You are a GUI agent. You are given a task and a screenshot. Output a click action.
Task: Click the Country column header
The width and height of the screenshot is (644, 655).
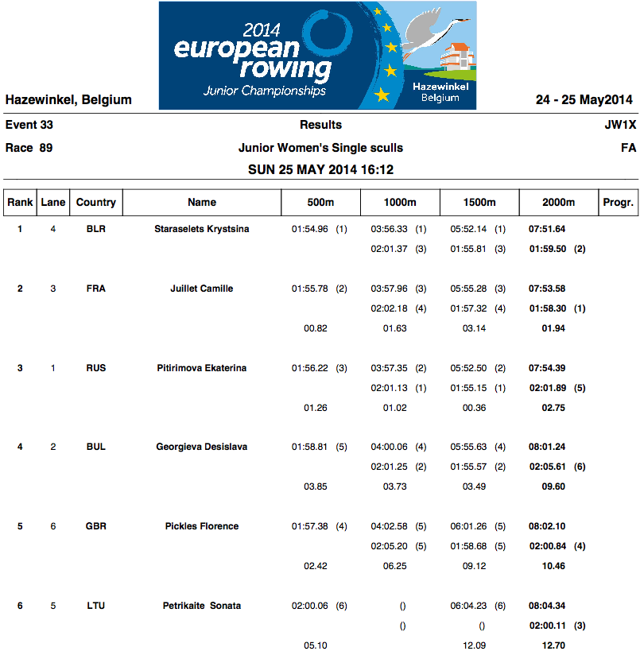coord(96,203)
